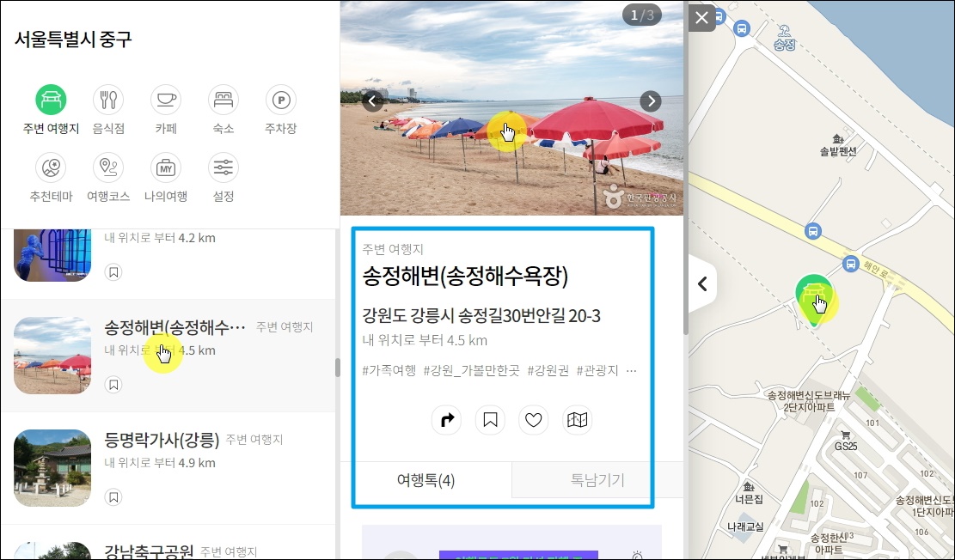Screen dimensions: 955x560
Task: Open the 송정해변 list thumbnail
Action: click(52, 356)
